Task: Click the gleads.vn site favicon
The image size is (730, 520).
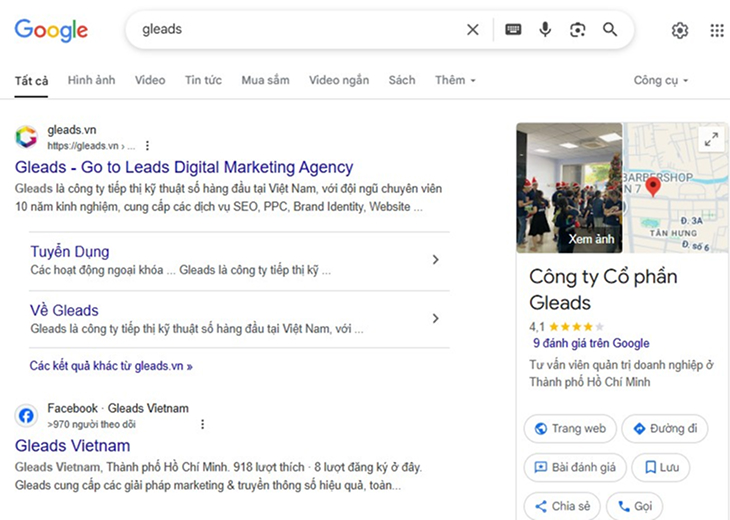Action: [27, 137]
